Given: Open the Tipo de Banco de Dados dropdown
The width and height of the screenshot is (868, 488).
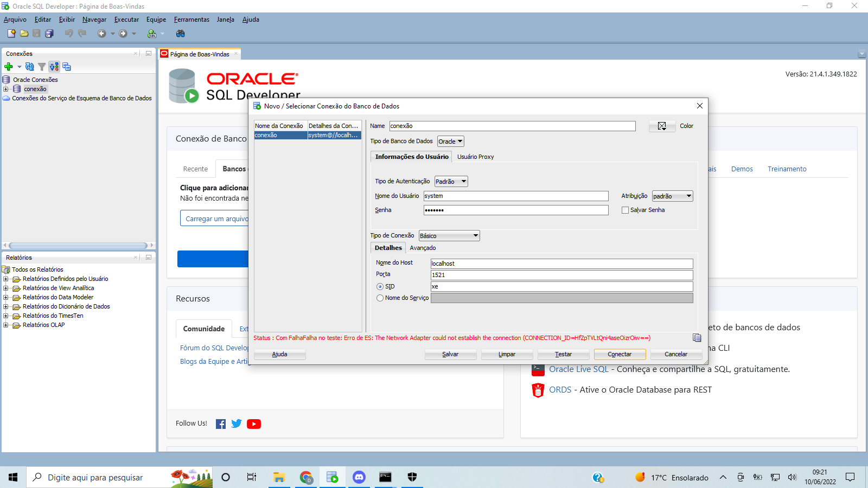Looking at the screenshot, I should 451,142.
